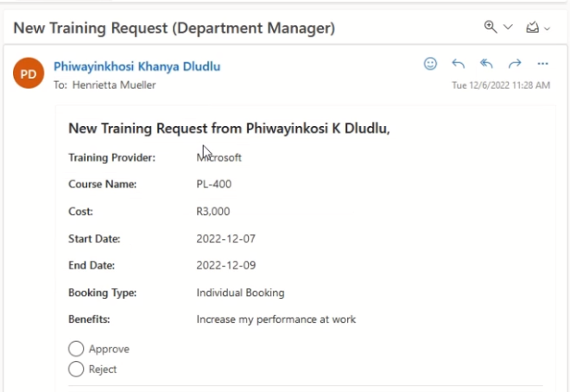Screen dimensions: 570x392
Task: Click the PD sender avatar
Action: (28, 73)
